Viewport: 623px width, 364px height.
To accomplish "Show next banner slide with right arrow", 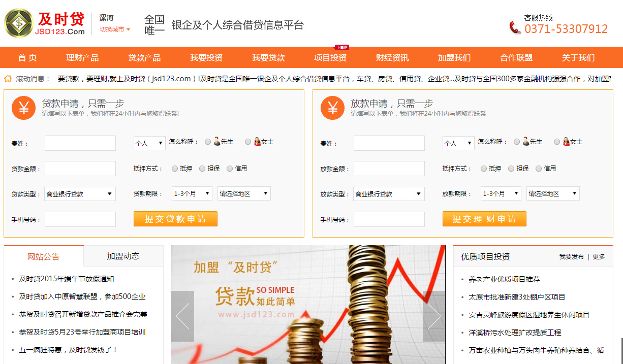I will (434, 316).
